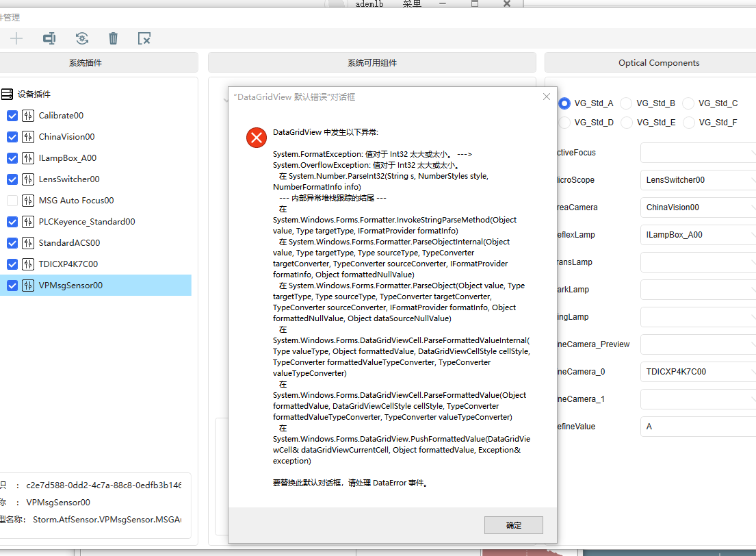Open the dropdown showing LensSwitcher00
Image resolution: width=756 pixels, height=556 pixels.
[698, 180]
